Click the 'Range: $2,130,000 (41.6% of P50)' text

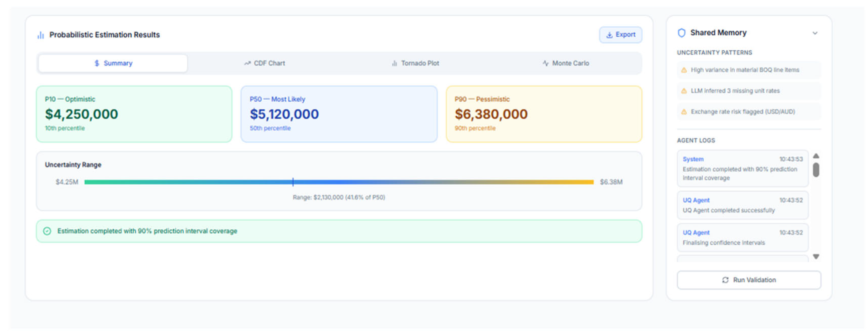[x=339, y=197]
